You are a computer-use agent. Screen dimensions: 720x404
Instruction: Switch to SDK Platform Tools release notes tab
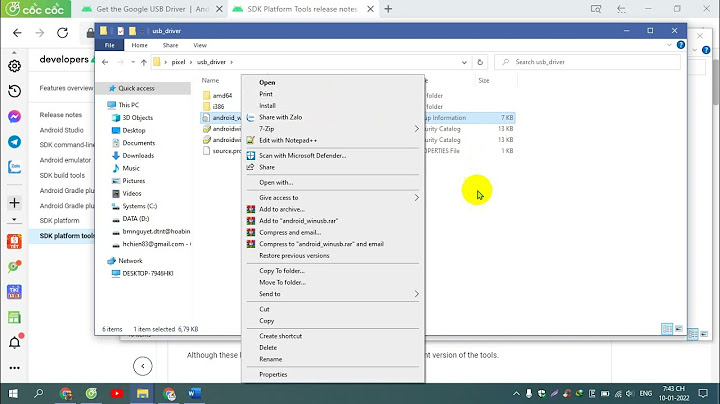(x=302, y=9)
